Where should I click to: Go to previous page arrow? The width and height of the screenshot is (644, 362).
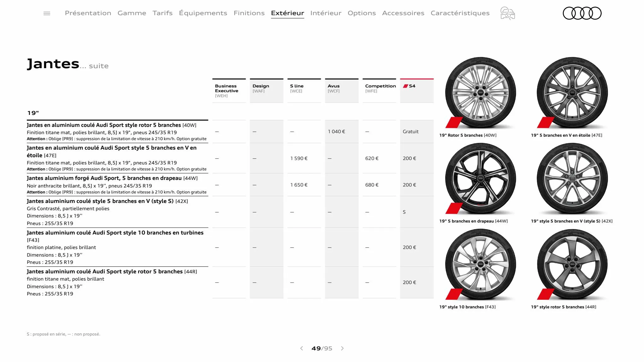pyautogui.click(x=301, y=348)
